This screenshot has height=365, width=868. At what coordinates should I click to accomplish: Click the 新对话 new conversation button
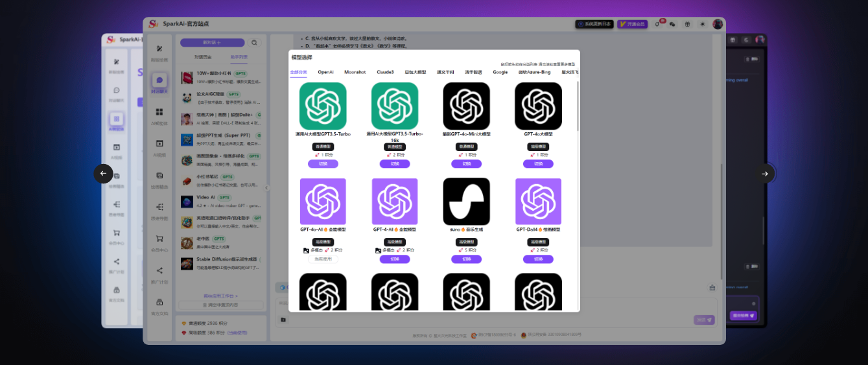[212, 43]
